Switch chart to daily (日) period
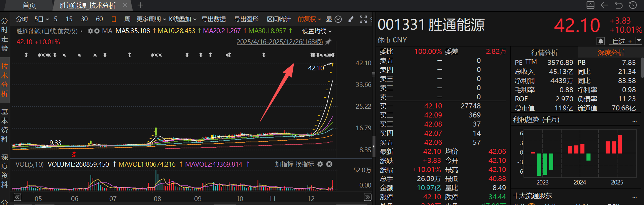The width and height of the screenshot is (644, 205). pos(114,19)
